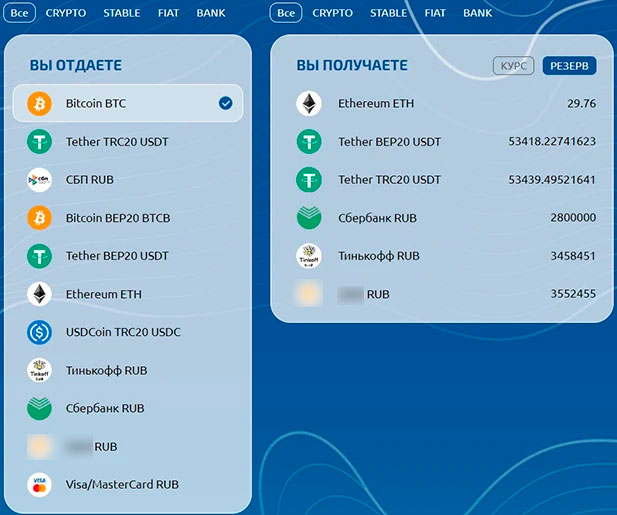617x515 pixels.
Task: Select CRYPTO filter tab on left panel
Action: (x=66, y=13)
